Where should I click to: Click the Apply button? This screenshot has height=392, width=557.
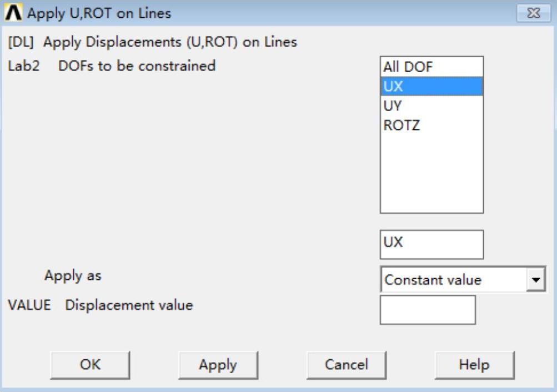click(x=218, y=365)
